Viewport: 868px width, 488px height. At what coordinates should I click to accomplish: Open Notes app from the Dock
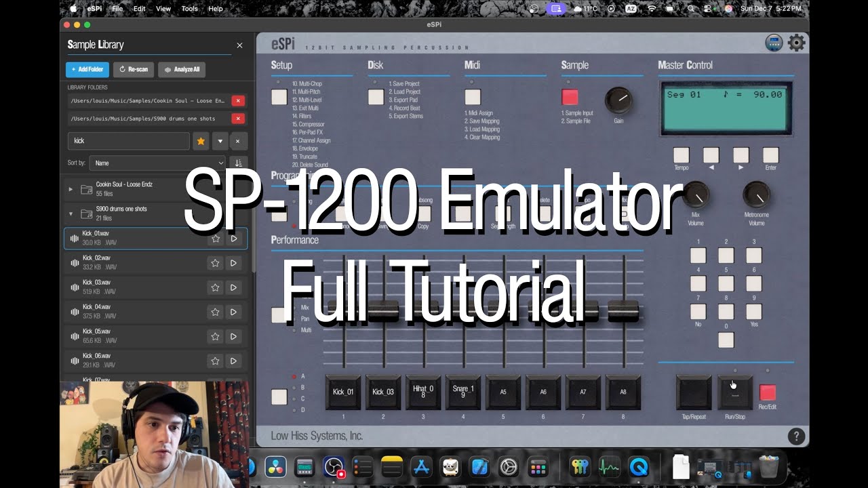tap(392, 466)
